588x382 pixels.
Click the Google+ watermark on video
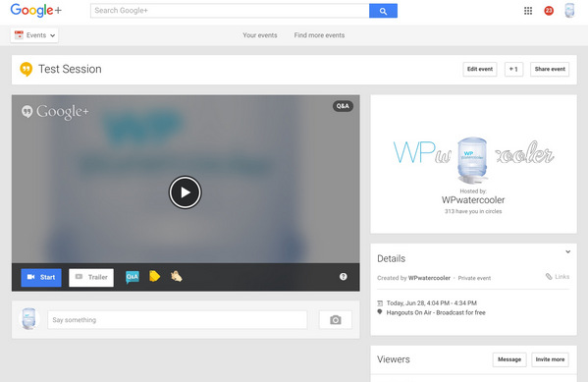coord(55,111)
